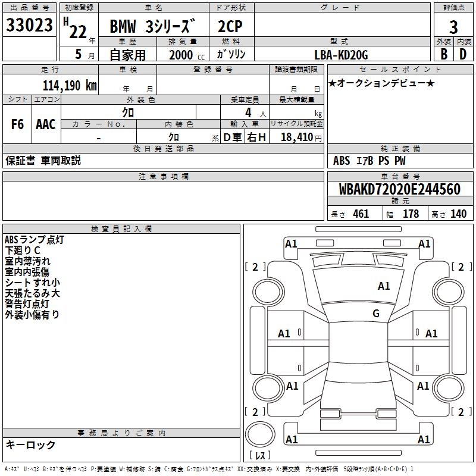Click the damage code legend footer
Viewport: 476px width, 476px height.
(209, 469)
